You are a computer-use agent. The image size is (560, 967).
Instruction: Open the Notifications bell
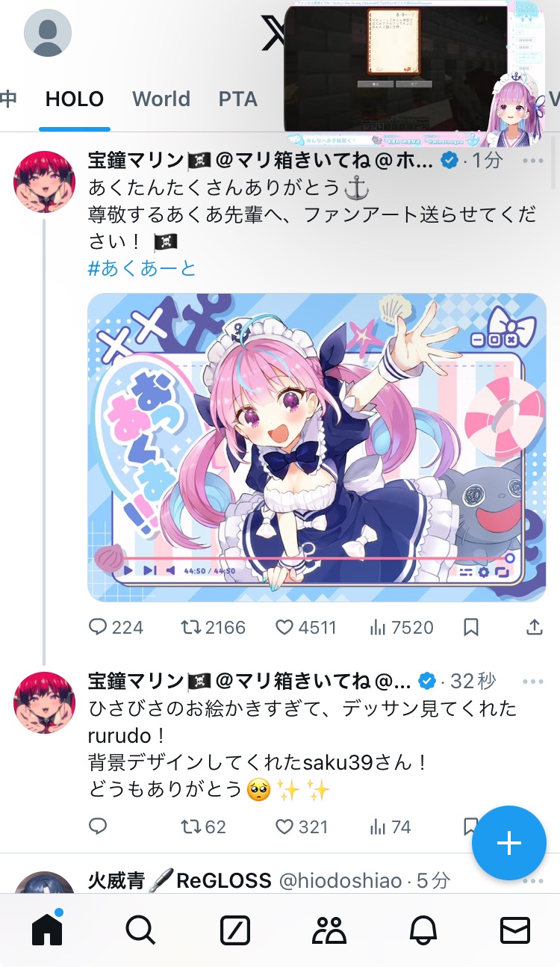point(423,930)
